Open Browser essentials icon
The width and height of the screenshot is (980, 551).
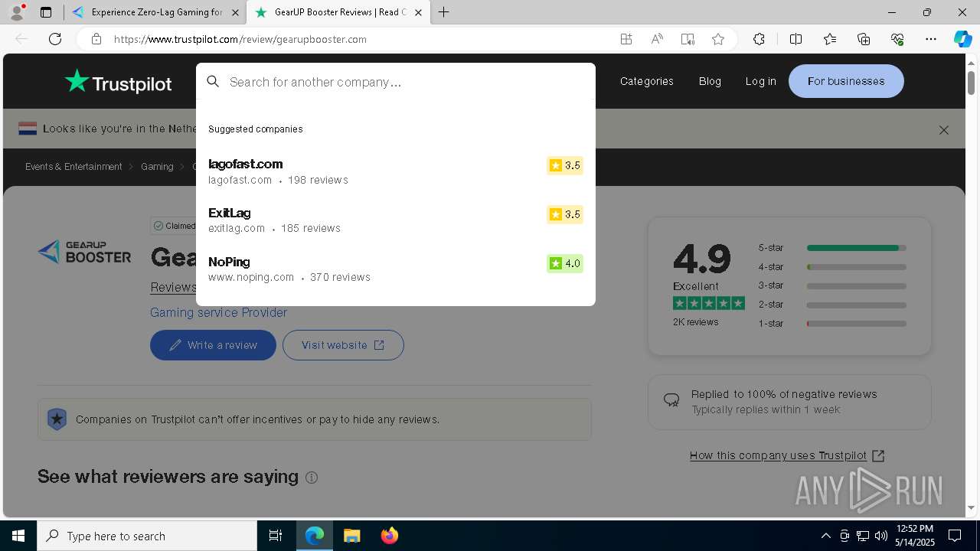click(897, 39)
